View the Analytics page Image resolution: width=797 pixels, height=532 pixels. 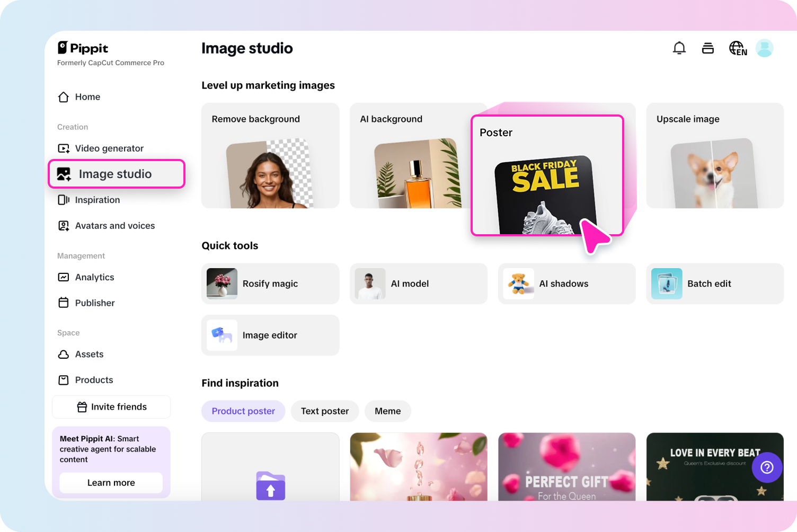tap(94, 277)
